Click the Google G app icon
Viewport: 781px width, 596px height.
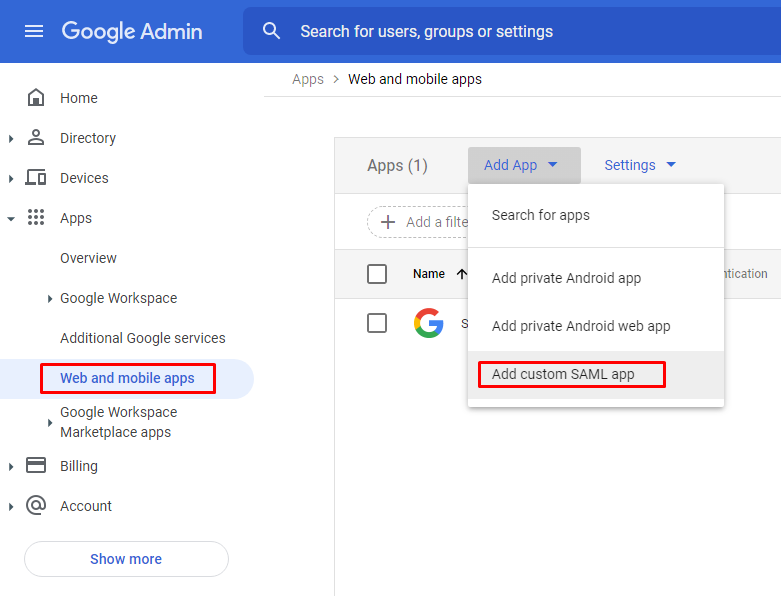(x=428, y=323)
